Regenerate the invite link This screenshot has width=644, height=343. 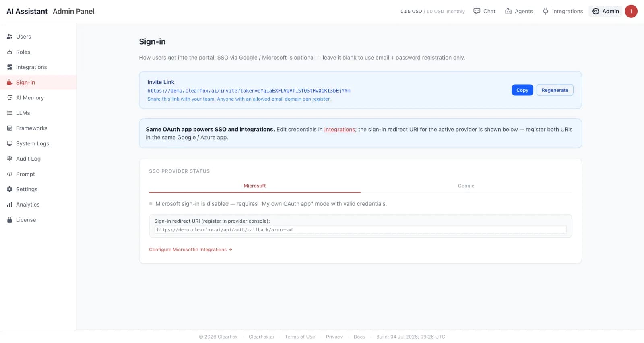[555, 90]
